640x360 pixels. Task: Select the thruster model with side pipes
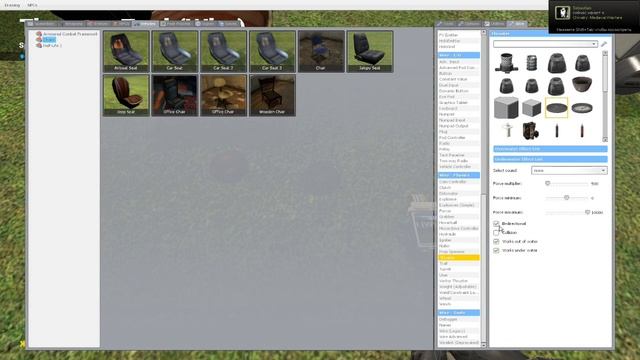point(507,63)
